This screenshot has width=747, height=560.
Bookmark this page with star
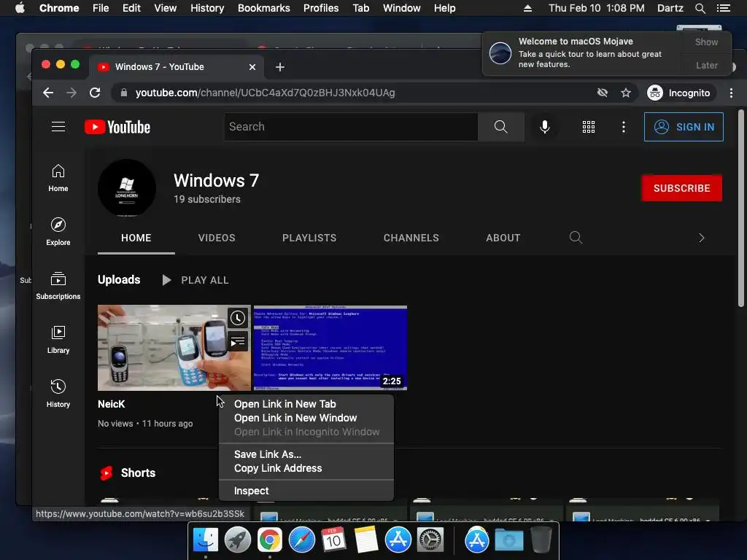[625, 93]
